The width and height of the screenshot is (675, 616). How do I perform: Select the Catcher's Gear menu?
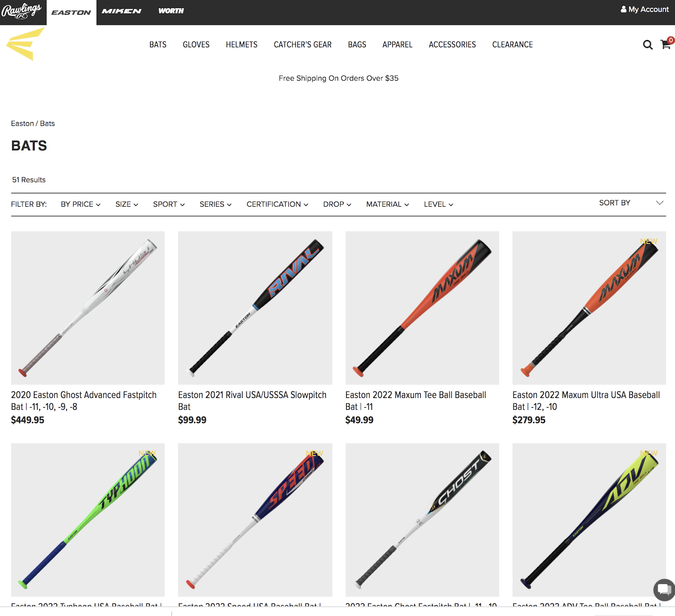302,45
